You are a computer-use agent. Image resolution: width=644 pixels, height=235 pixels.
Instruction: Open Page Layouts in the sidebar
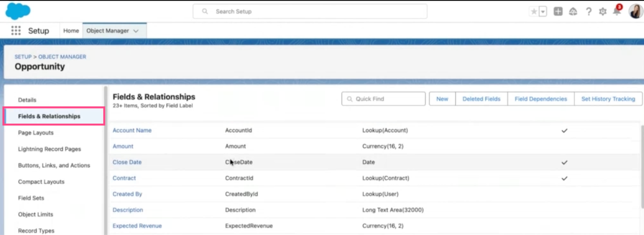36,132
